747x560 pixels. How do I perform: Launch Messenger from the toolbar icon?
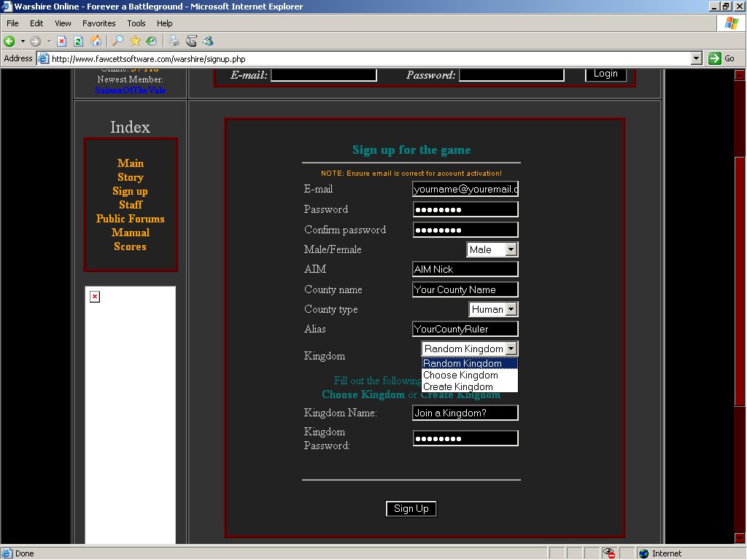[208, 42]
